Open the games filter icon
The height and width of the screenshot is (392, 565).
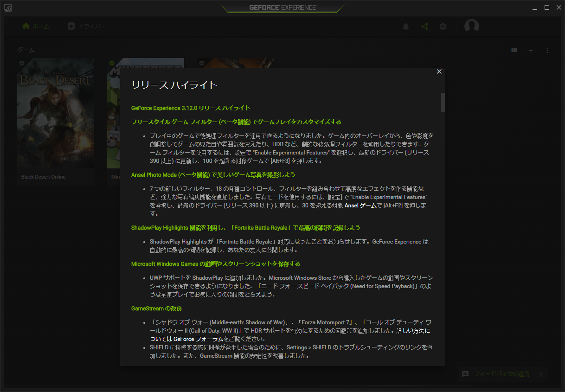[x=531, y=50]
